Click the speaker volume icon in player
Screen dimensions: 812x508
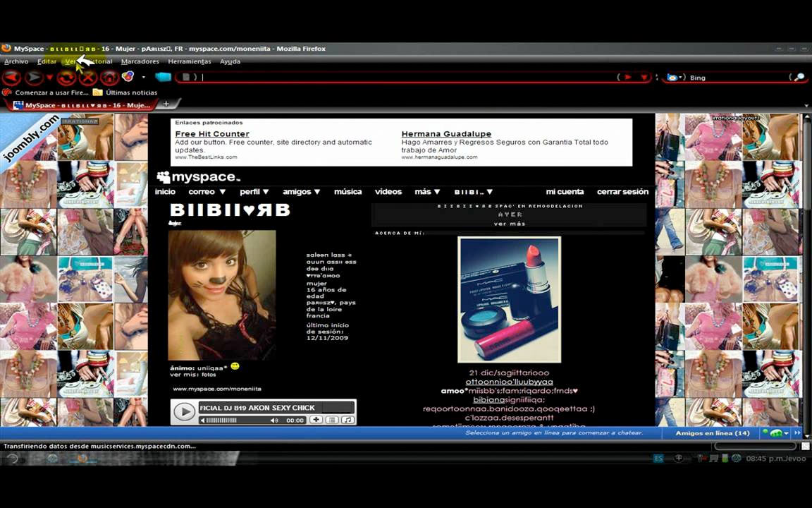click(274, 421)
